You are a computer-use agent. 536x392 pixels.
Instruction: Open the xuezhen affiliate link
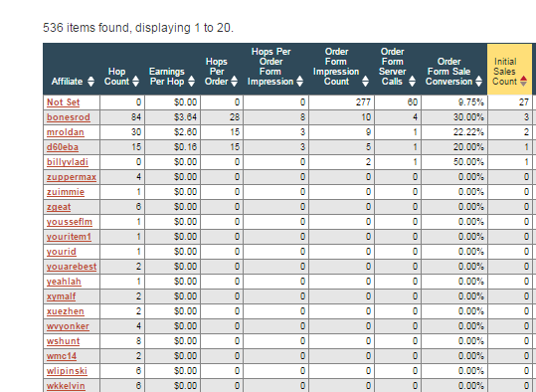pyautogui.click(x=66, y=311)
